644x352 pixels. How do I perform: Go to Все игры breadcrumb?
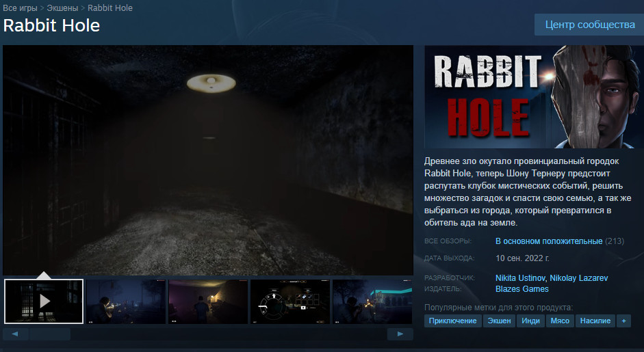click(20, 8)
